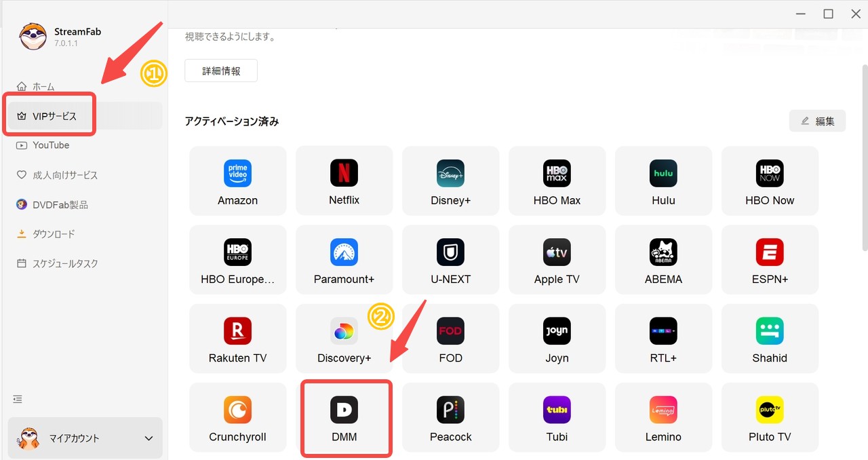Open the ダウンロード section

coord(54,233)
